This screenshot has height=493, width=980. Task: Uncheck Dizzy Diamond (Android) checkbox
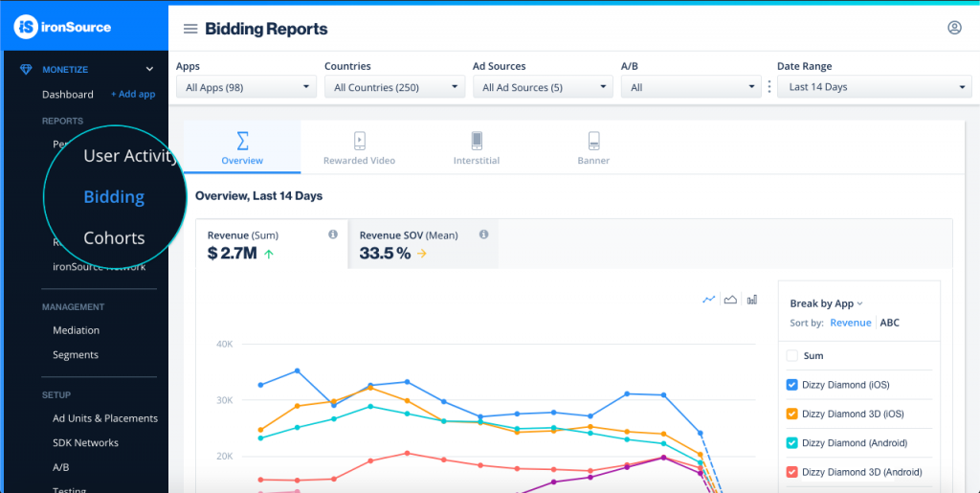pos(791,443)
